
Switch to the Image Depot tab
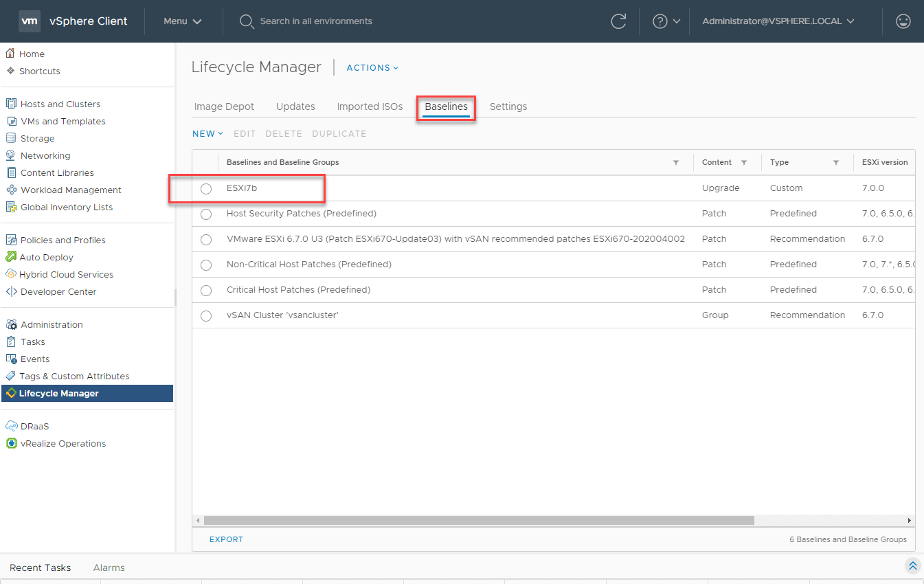point(224,106)
